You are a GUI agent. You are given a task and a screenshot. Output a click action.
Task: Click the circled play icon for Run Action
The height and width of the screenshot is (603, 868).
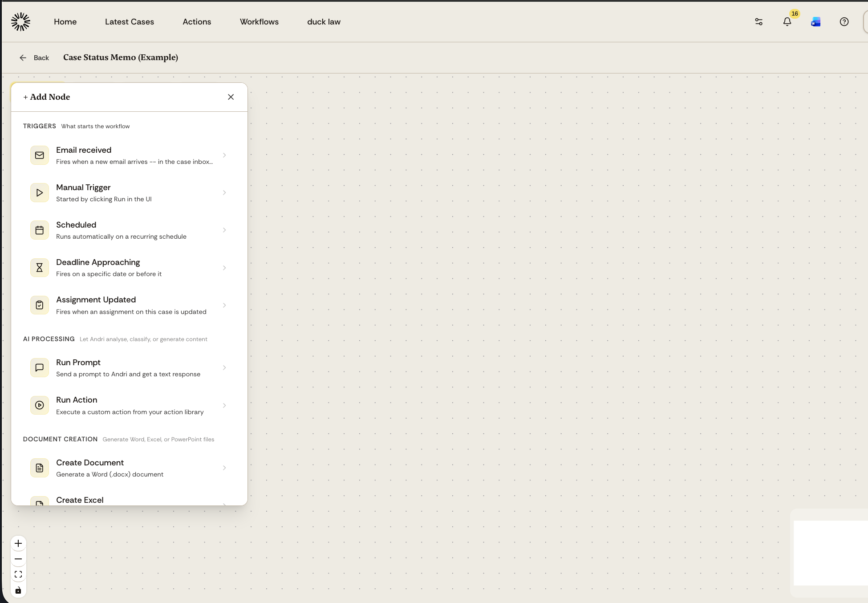coord(40,405)
